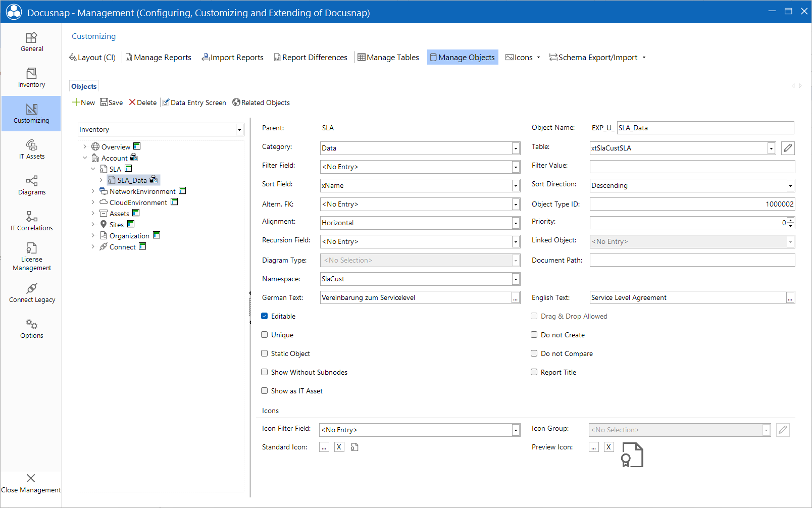Screen dimensions: 812x508
Task: Click the pencil icon next to Table field
Action: [x=788, y=148]
